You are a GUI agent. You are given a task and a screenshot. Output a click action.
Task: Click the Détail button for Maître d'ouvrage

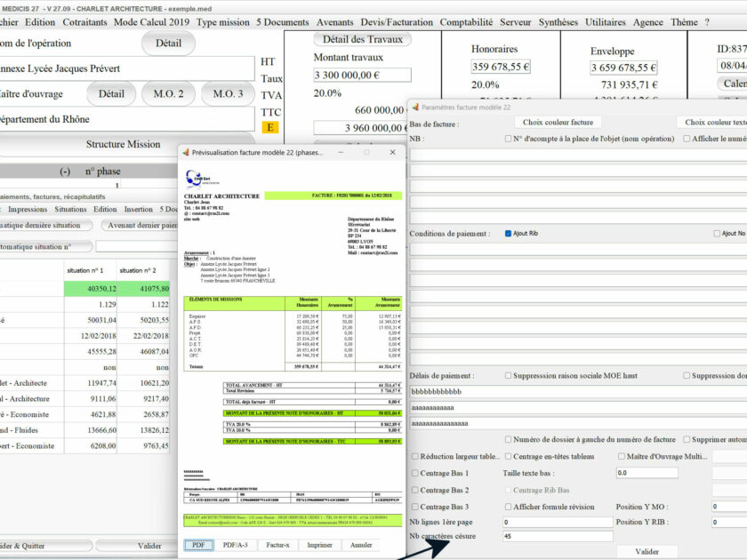(x=111, y=94)
